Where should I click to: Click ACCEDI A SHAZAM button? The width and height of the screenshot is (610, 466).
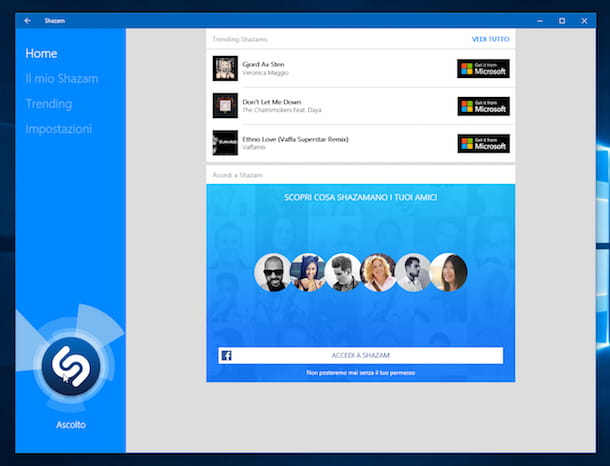(361, 355)
